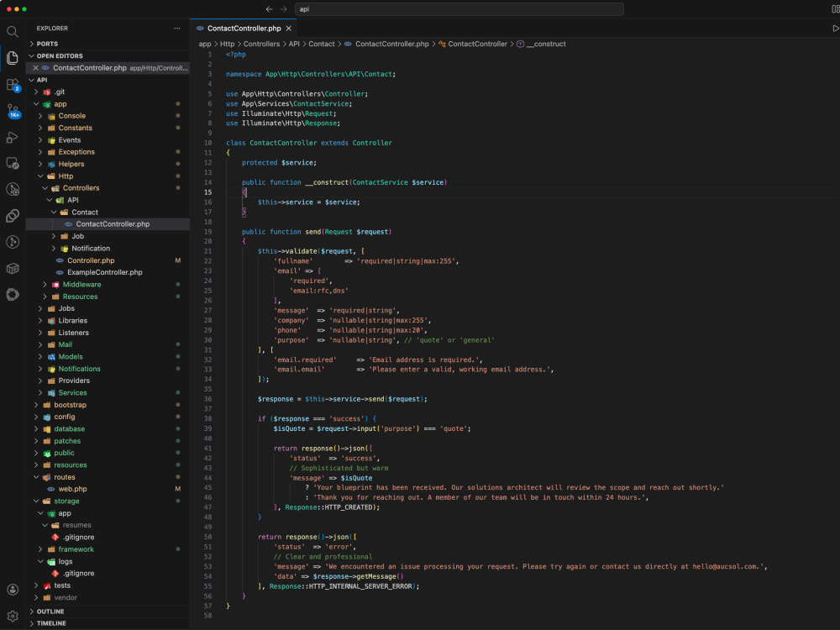
Task: Click 'Http' in the breadcrumb
Action: click(x=227, y=44)
